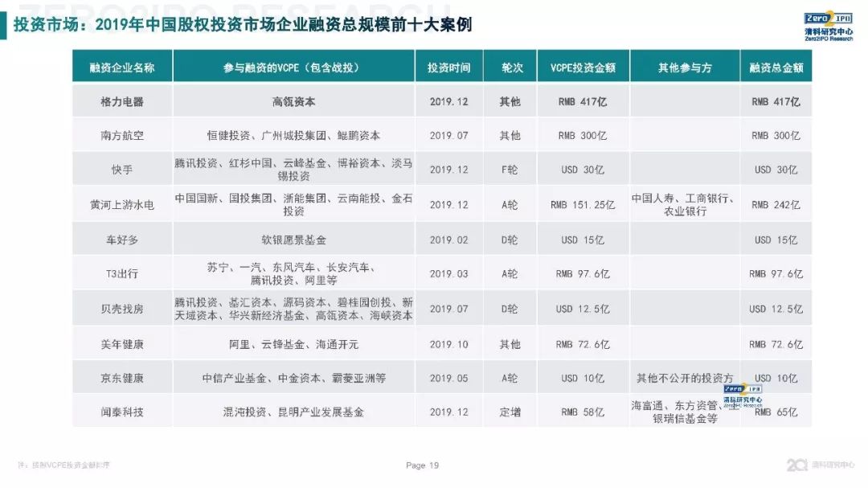Click the 参与融资的VCPE column header

(x=293, y=67)
